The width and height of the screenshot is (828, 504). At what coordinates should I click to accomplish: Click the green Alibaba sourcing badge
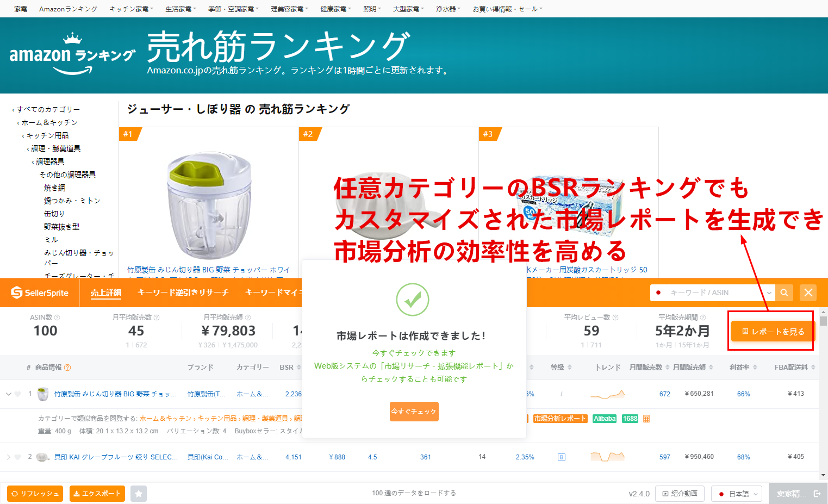coord(605,419)
